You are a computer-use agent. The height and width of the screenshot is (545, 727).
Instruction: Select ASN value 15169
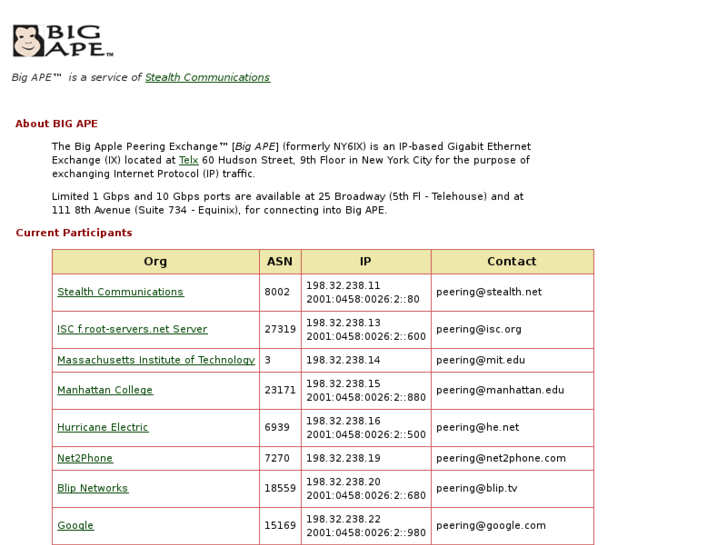point(280,526)
